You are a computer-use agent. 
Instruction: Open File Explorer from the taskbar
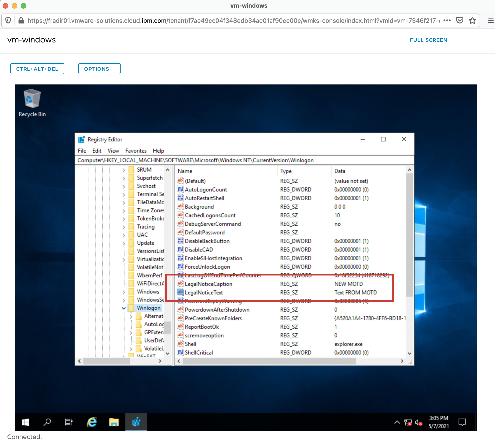pyautogui.click(x=114, y=422)
